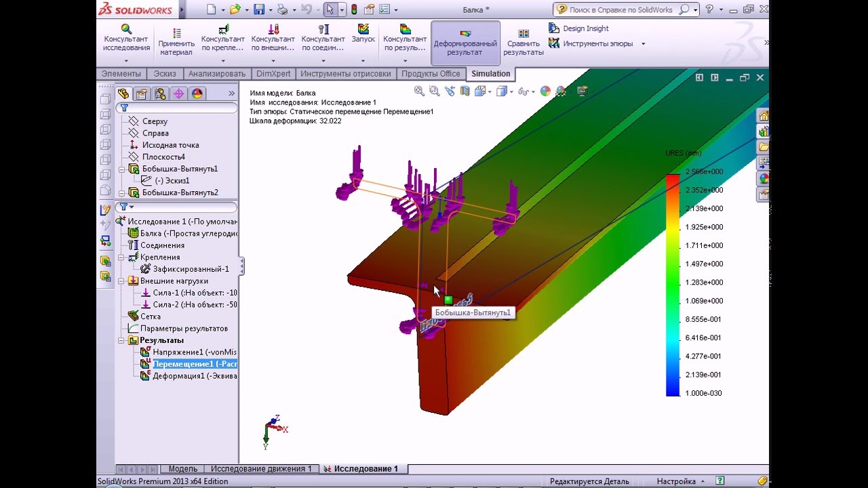
Task: Select Параметры результатов item
Action: [184, 328]
